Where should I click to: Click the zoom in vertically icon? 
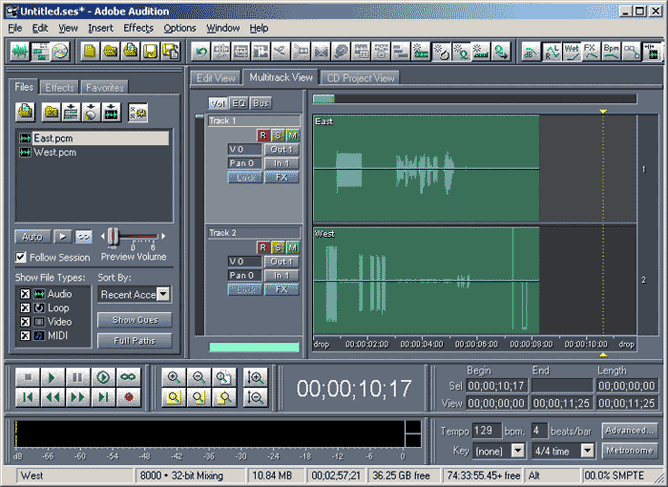pyautogui.click(x=256, y=377)
